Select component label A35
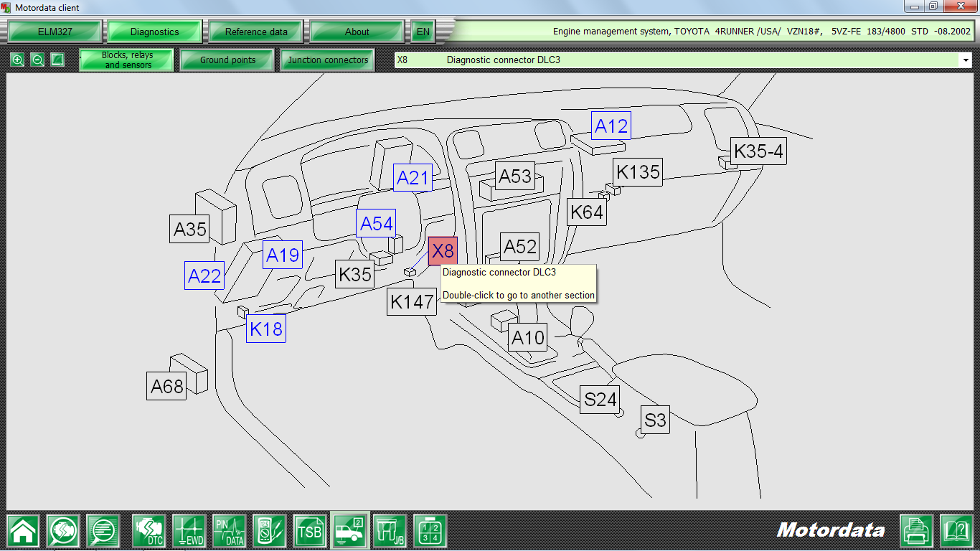The height and width of the screenshot is (551, 980). tap(190, 229)
